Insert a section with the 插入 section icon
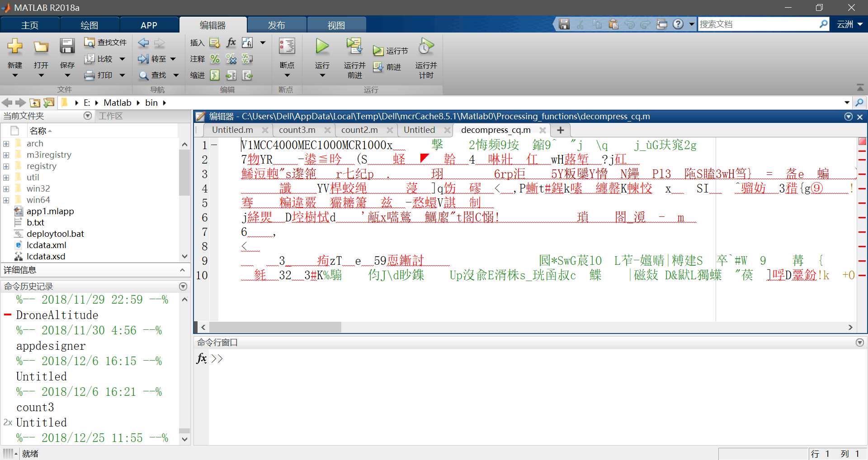Viewport: 868px width, 460px height. pyautogui.click(x=214, y=42)
